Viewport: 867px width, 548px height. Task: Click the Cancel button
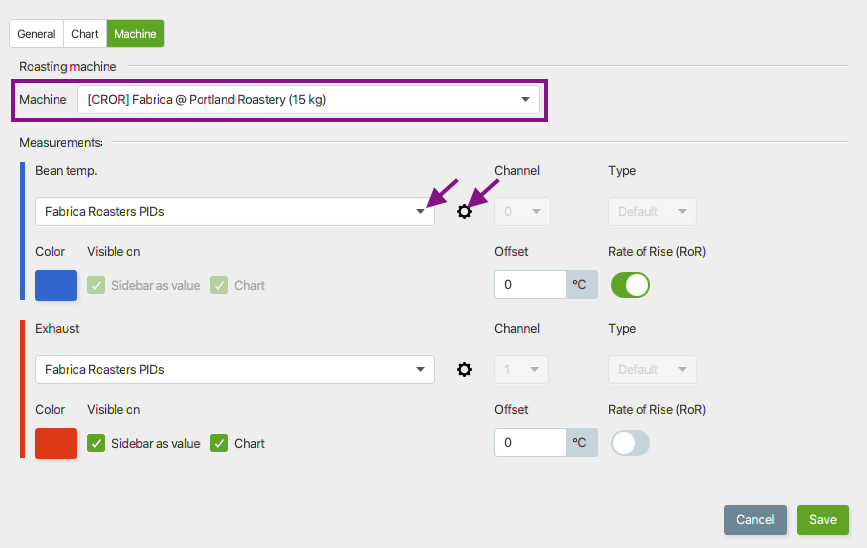click(755, 520)
